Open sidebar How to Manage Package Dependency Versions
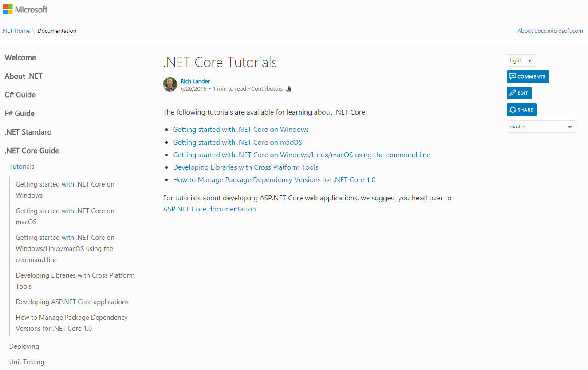This screenshot has height=370, width=588. tap(72, 323)
